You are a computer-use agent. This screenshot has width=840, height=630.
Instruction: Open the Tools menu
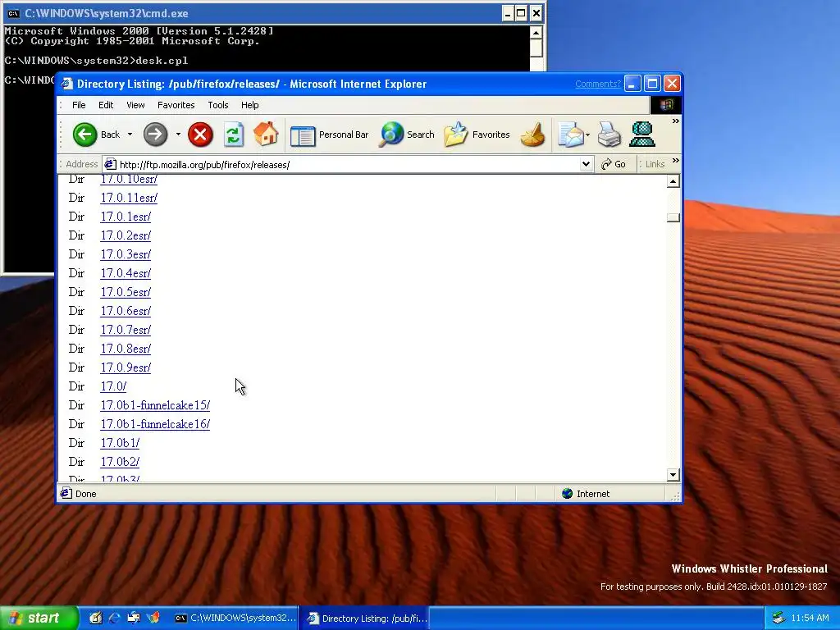218,105
